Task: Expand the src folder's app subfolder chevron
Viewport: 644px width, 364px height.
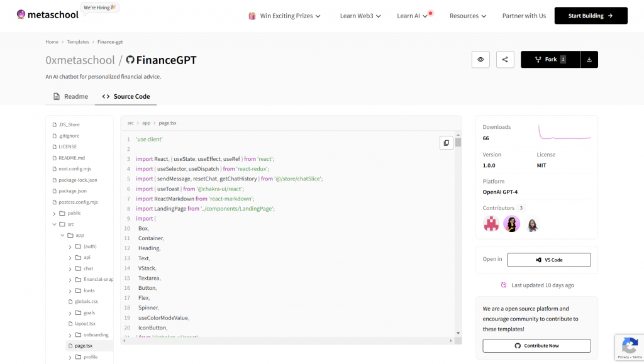Action: pos(62,235)
